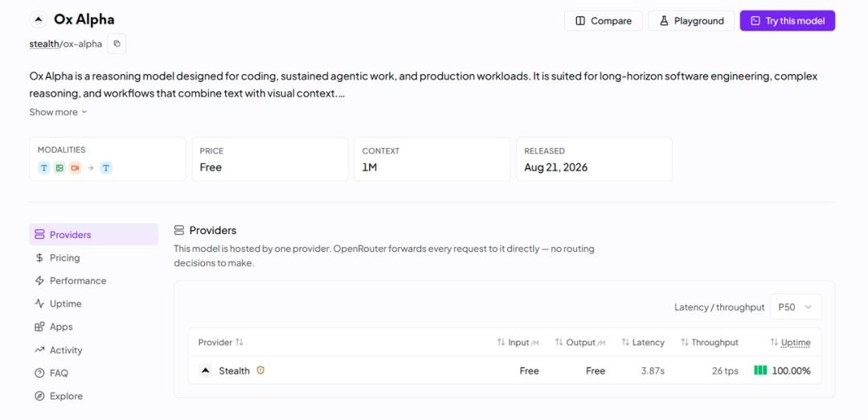
Task: Copy the stealth/ox-alpha model slug
Action: (117, 43)
